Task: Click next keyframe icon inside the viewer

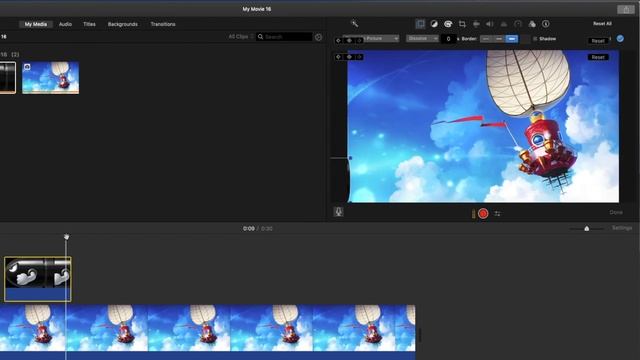Action: 359,57
